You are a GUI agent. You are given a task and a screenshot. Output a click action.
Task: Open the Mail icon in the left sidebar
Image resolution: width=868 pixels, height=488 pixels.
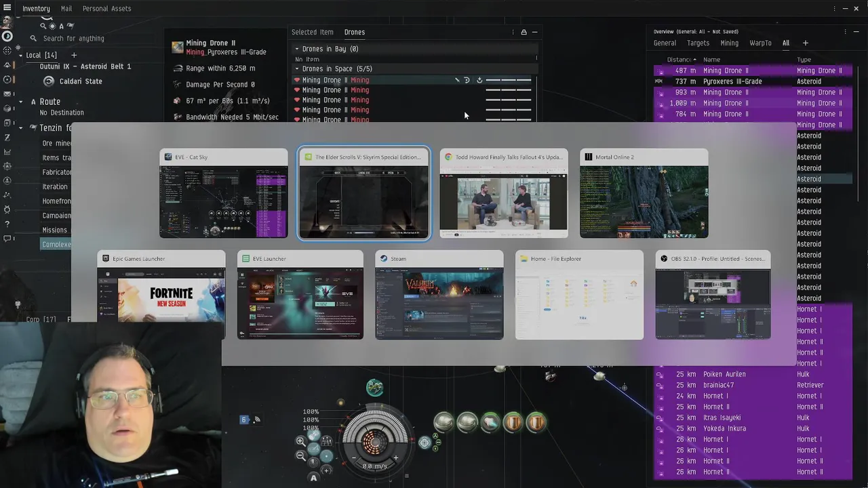pos(7,94)
